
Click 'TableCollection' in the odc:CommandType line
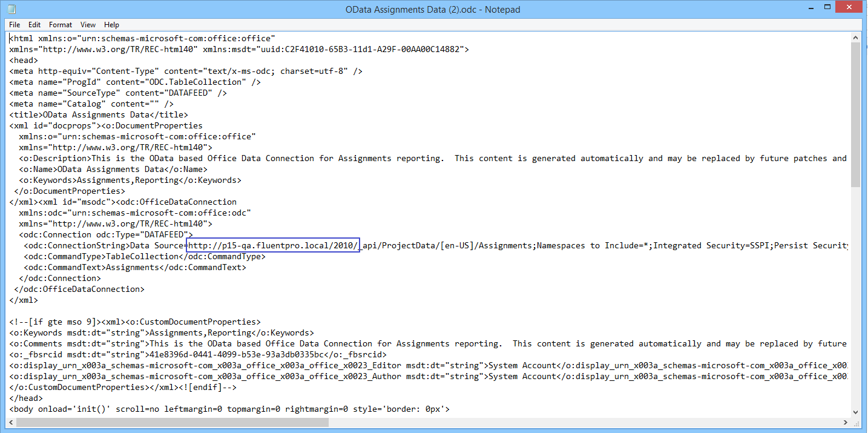pos(142,256)
